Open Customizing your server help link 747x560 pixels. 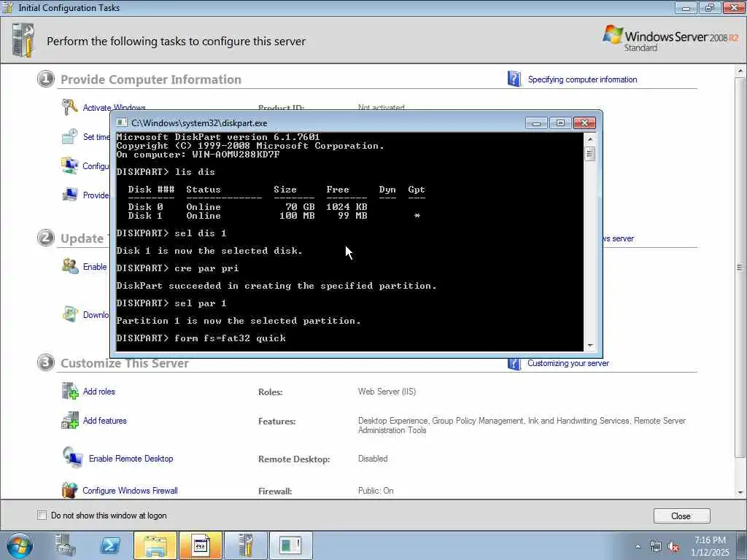(x=568, y=363)
